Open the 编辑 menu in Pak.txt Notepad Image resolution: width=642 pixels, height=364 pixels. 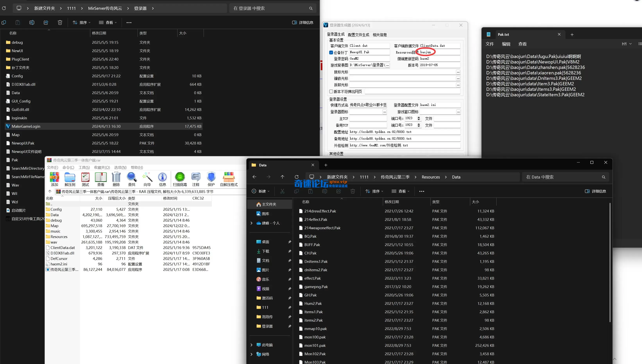tap(506, 44)
